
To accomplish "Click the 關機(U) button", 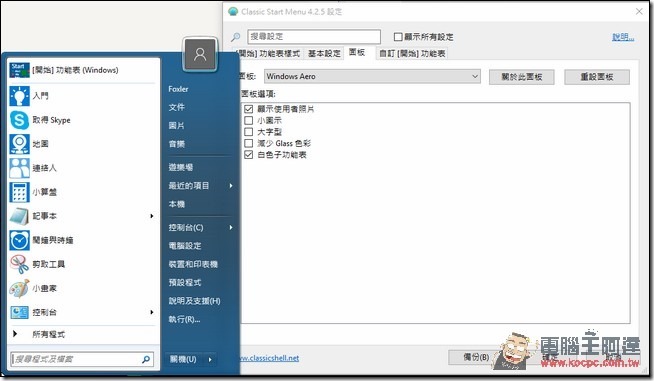I will pyautogui.click(x=184, y=359).
